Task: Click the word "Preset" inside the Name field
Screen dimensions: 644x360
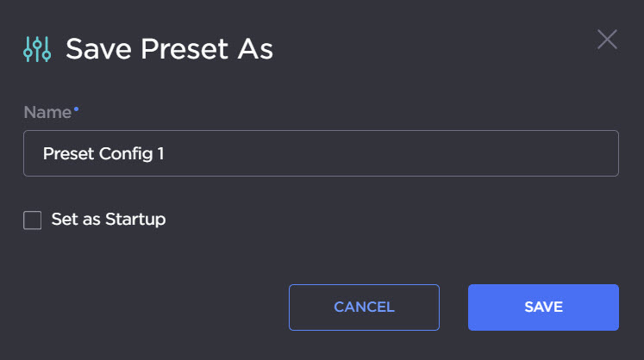Action: [x=67, y=154]
